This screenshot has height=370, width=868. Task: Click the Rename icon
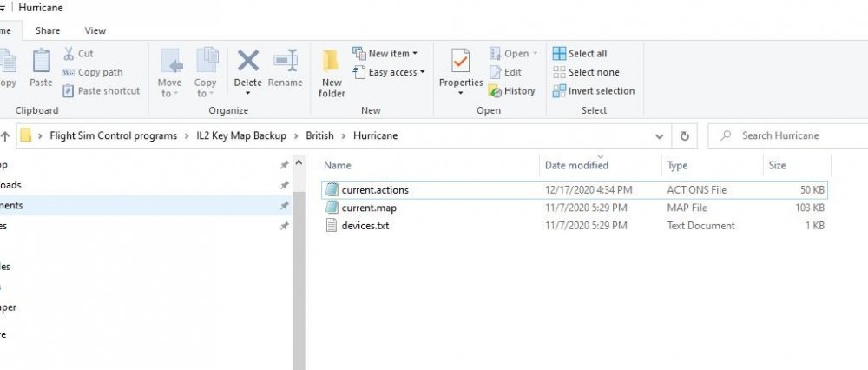[x=286, y=61]
